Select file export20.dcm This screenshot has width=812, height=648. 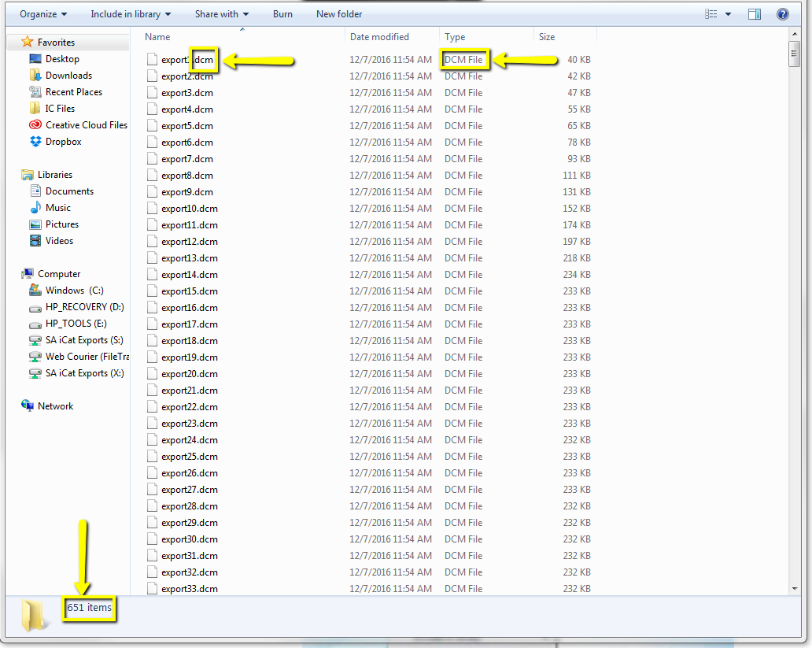(x=190, y=374)
